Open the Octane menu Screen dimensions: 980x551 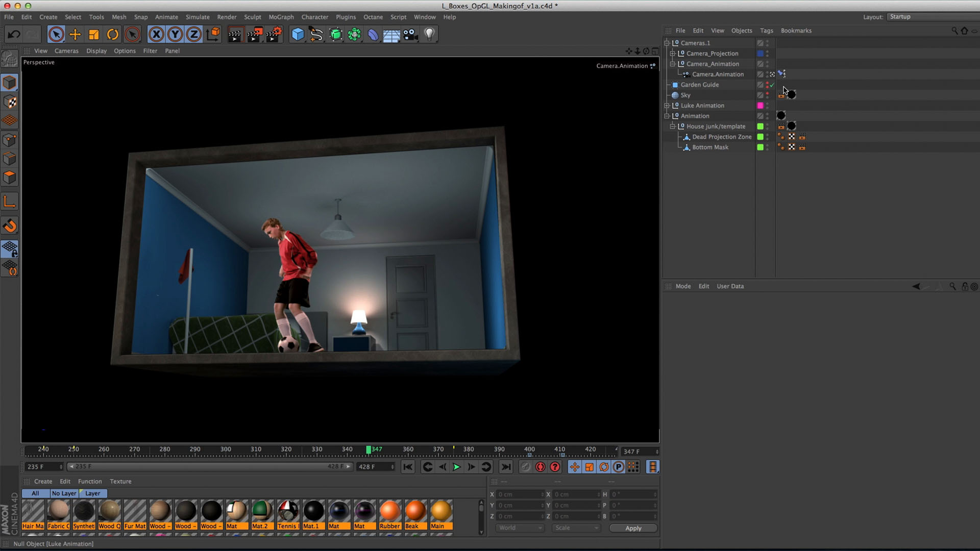[373, 17]
